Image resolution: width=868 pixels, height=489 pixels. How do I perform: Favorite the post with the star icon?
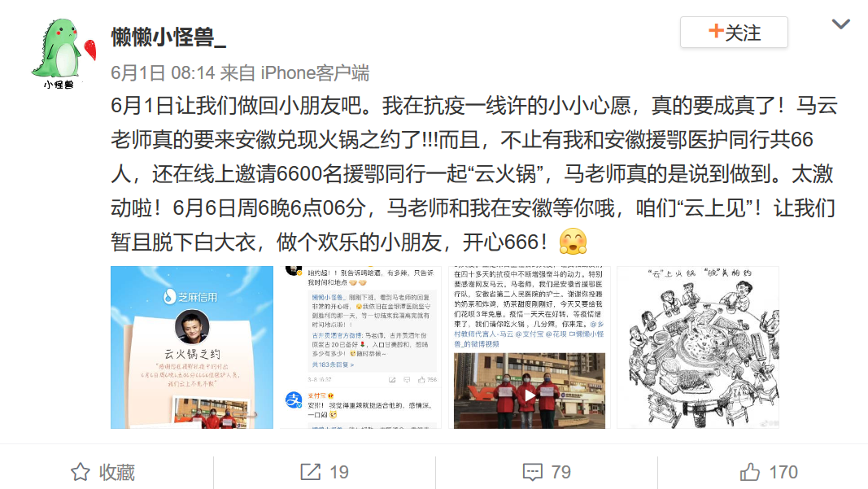81,472
